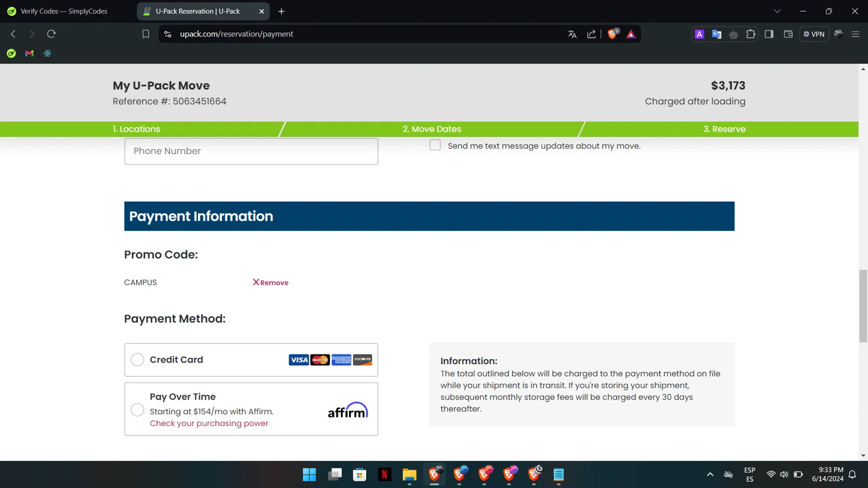Close the U-Pack Reservation tab
This screenshot has width=868, height=488.
[262, 11]
